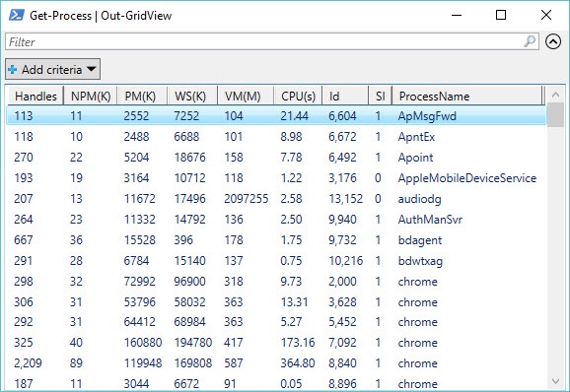The image size is (570, 392).
Task: Click the scroll down arrow of the grid
Action: point(555,381)
